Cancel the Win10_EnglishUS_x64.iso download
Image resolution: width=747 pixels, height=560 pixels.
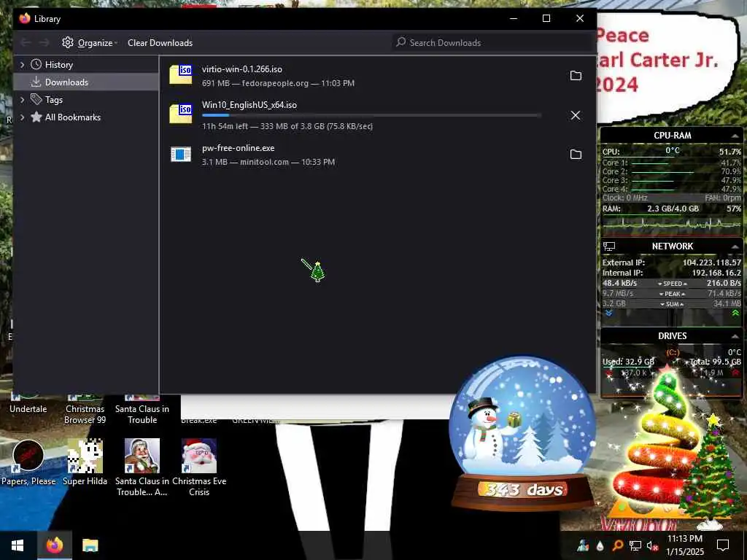click(x=576, y=115)
